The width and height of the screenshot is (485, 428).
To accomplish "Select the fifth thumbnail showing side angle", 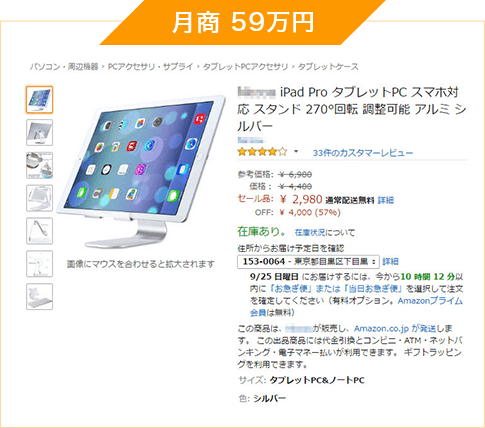I will tap(39, 231).
